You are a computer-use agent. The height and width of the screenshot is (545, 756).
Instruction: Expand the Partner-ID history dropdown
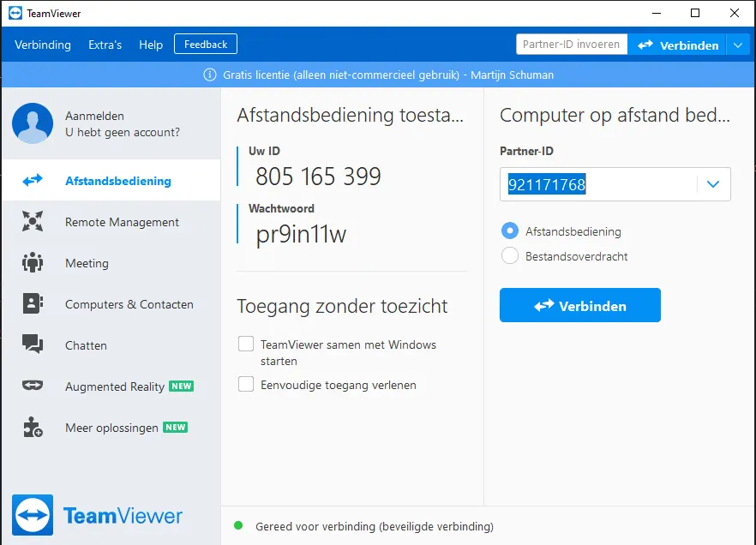point(713,184)
